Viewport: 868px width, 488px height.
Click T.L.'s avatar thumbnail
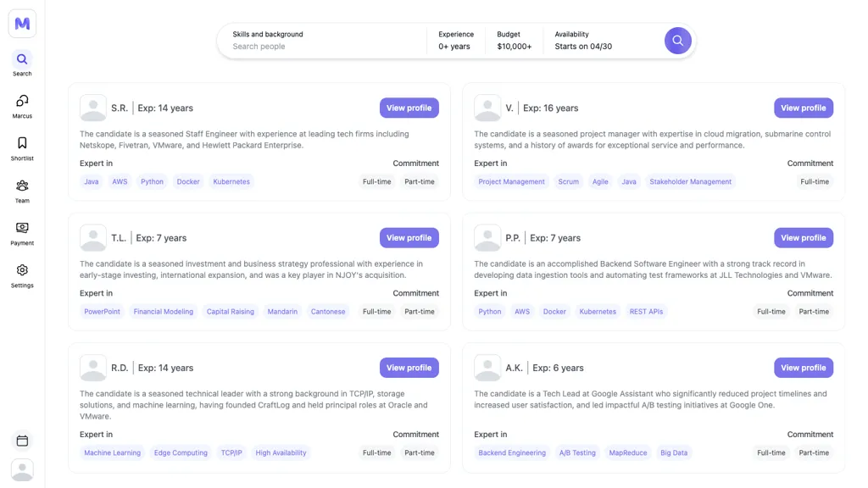click(93, 237)
